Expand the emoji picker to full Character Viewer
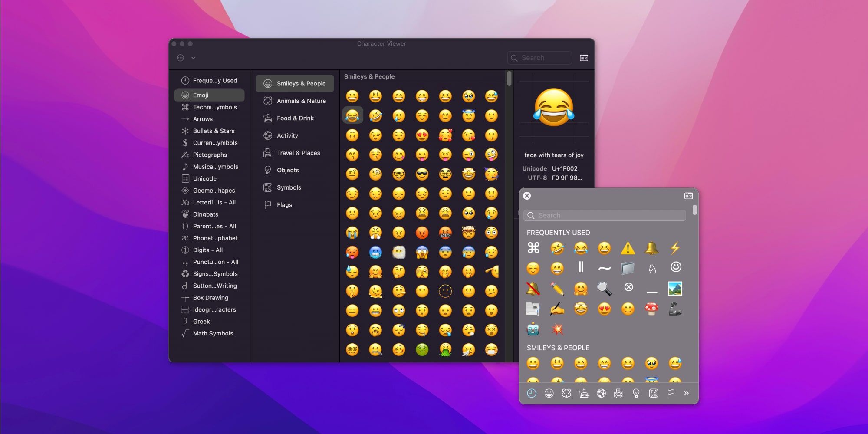 tap(688, 196)
